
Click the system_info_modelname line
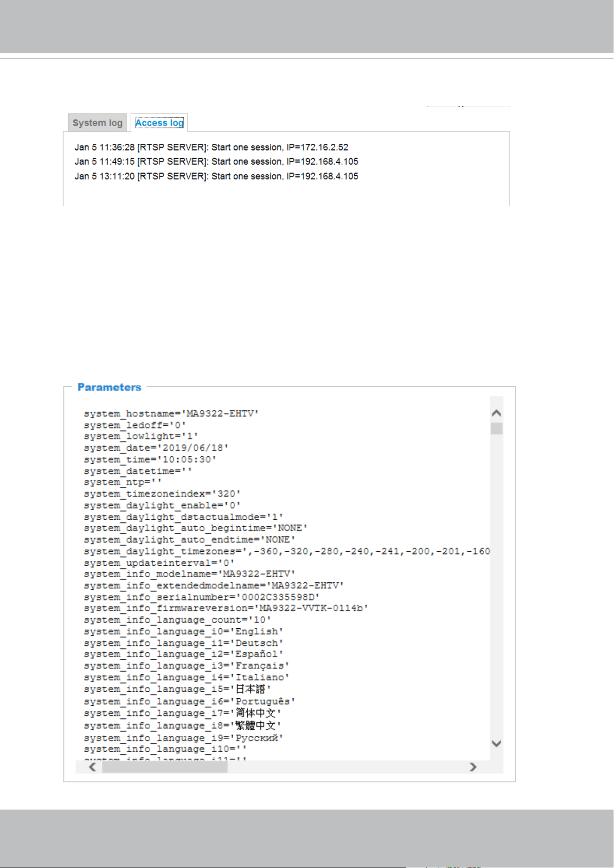[190, 574]
